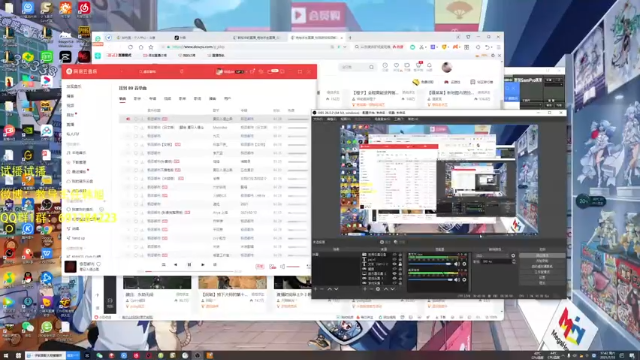Viewport: 640px width, 360px height.
Task: Click the taskbar search box
Action: [45, 356]
